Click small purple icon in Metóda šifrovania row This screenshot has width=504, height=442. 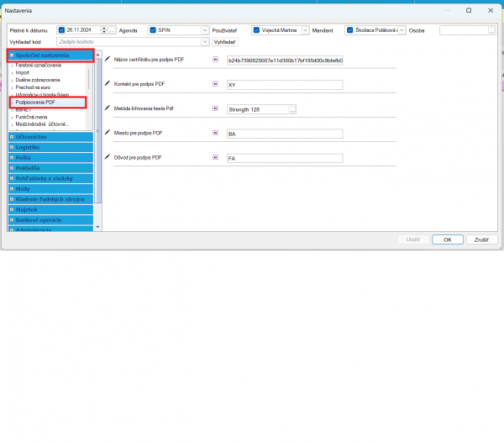click(215, 108)
